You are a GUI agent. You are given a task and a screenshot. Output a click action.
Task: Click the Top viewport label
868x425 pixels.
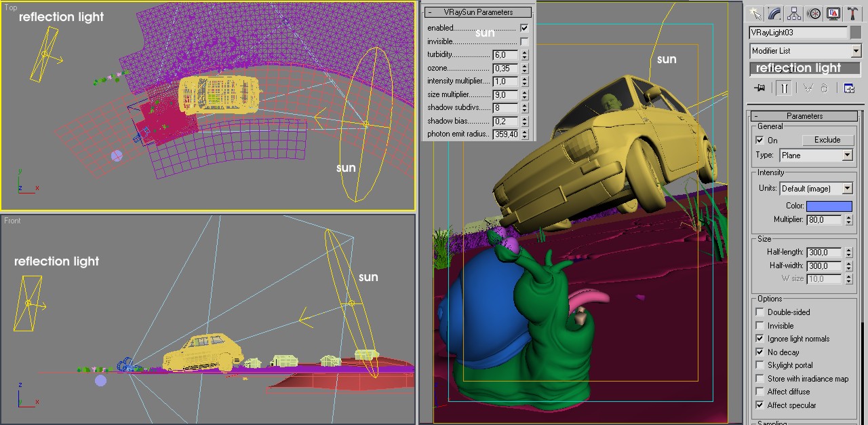point(11,7)
